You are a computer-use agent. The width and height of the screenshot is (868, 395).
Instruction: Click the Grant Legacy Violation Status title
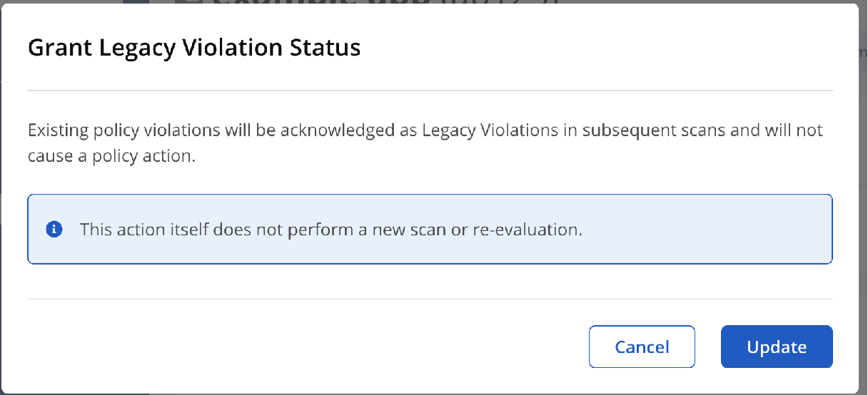(194, 48)
